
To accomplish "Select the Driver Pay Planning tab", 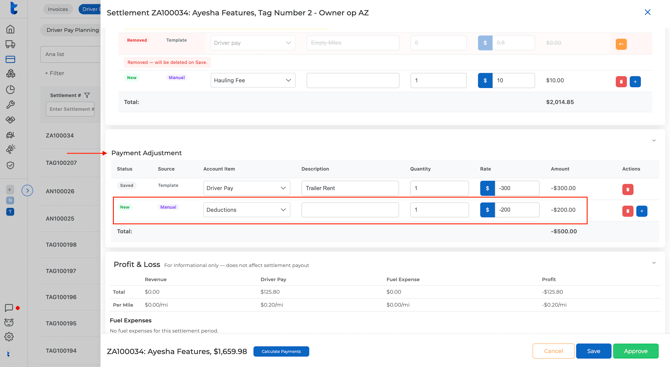I will tap(72, 30).
